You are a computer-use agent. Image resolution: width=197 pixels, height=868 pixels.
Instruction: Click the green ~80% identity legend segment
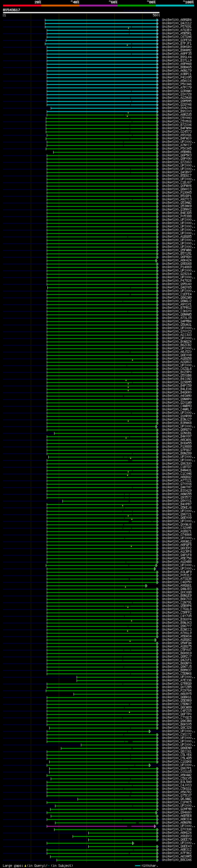[x=137, y=6]
